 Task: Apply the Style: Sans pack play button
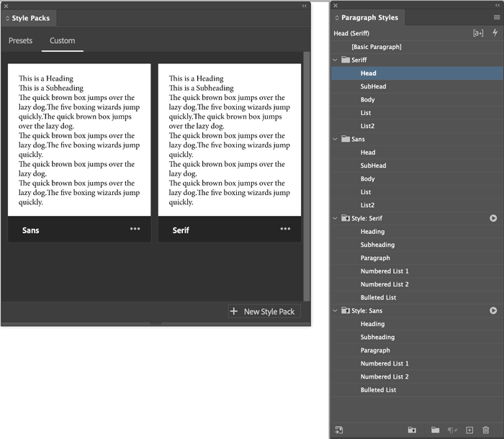[x=493, y=310]
